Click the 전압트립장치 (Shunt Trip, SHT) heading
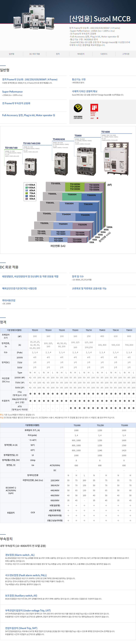Image resolution: width=136 pixels, height=644 pixels. [x=21, y=628]
